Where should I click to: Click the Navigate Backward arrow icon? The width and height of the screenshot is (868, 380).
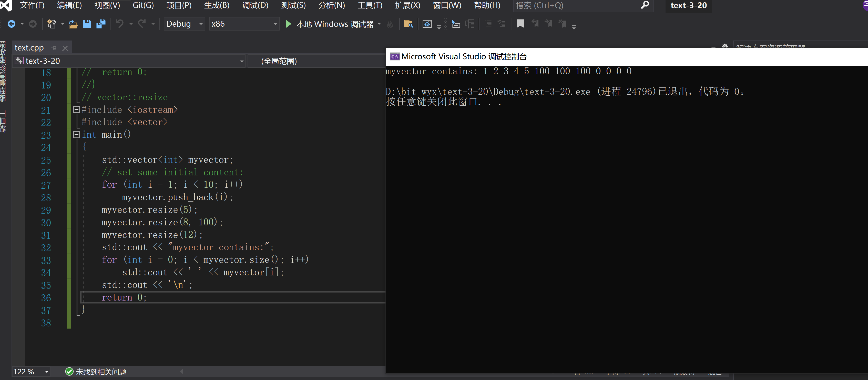[x=12, y=24]
